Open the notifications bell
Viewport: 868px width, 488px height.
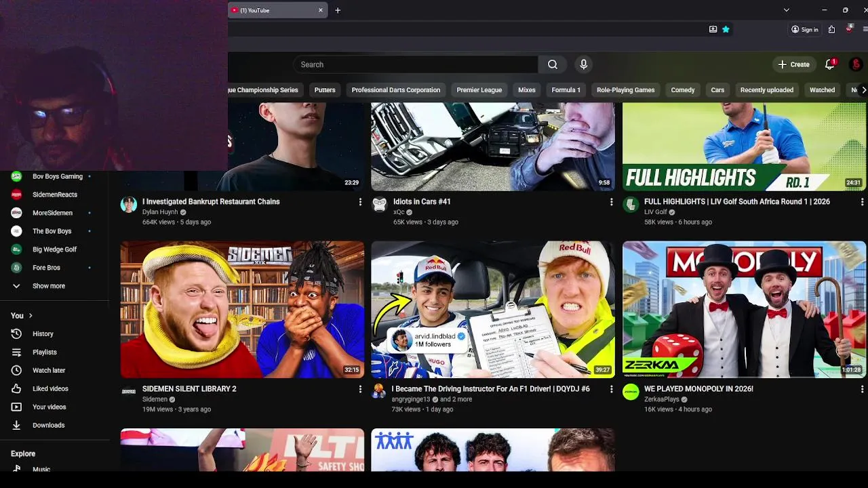tap(829, 64)
